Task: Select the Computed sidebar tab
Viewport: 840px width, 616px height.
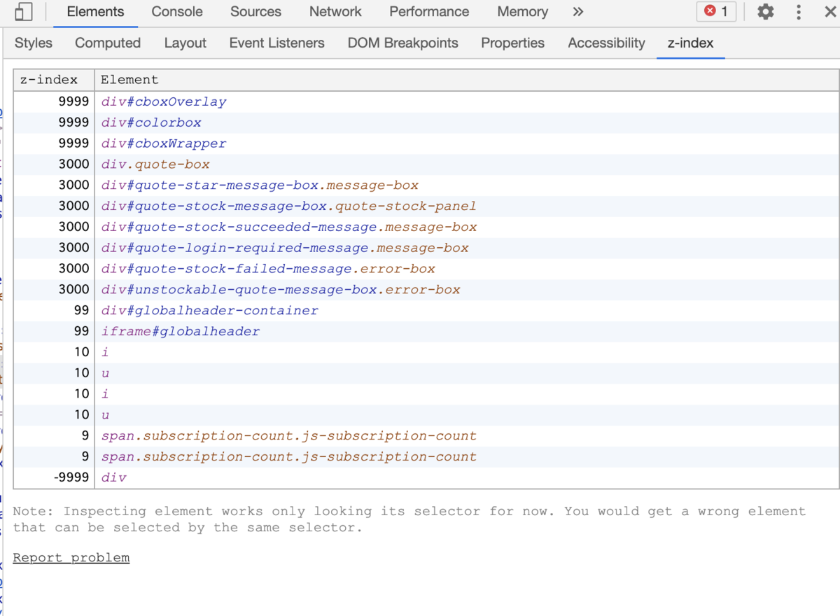Action: click(108, 43)
